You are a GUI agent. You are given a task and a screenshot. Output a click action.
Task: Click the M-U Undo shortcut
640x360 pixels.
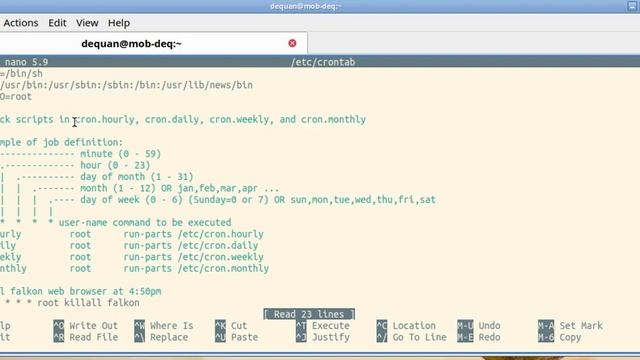click(x=479, y=326)
